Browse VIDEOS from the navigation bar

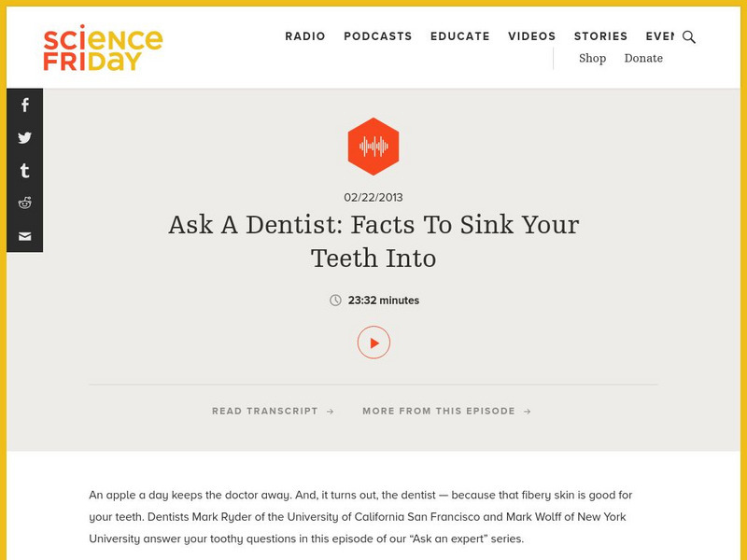(x=530, y=36)
